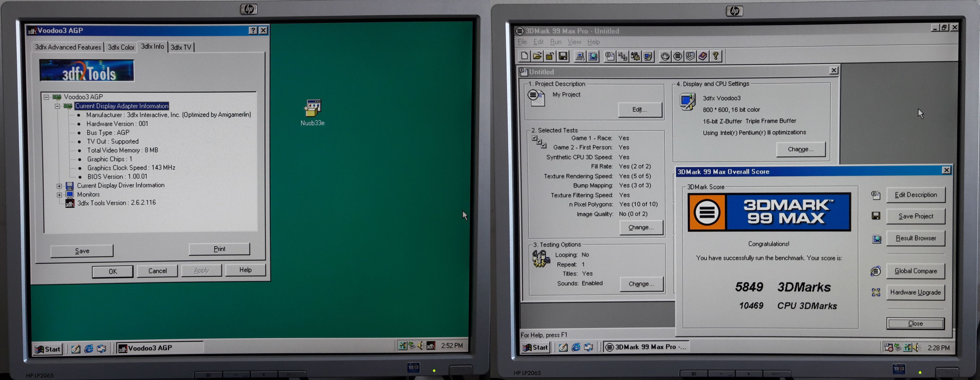
Task: Click the 3DMark 99 Max Pro taskbar button
Action: 646,346
